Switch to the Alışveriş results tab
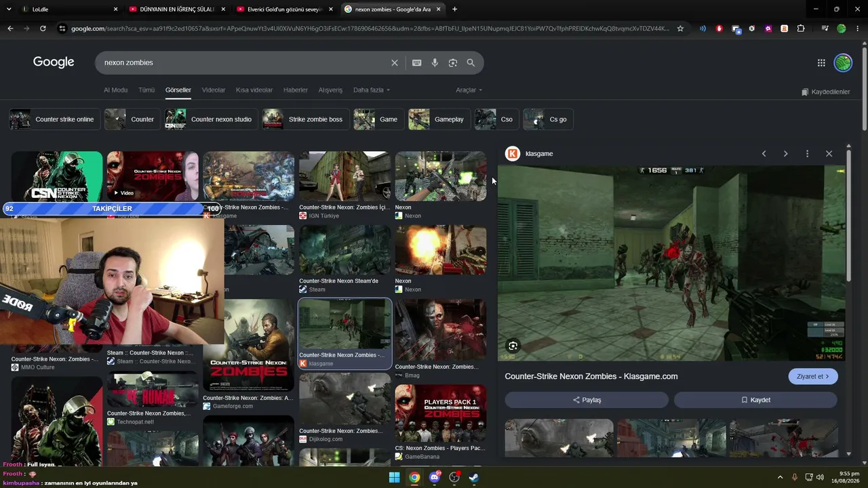The width and height of the screenshot is (868, 488). click(331, 90)
